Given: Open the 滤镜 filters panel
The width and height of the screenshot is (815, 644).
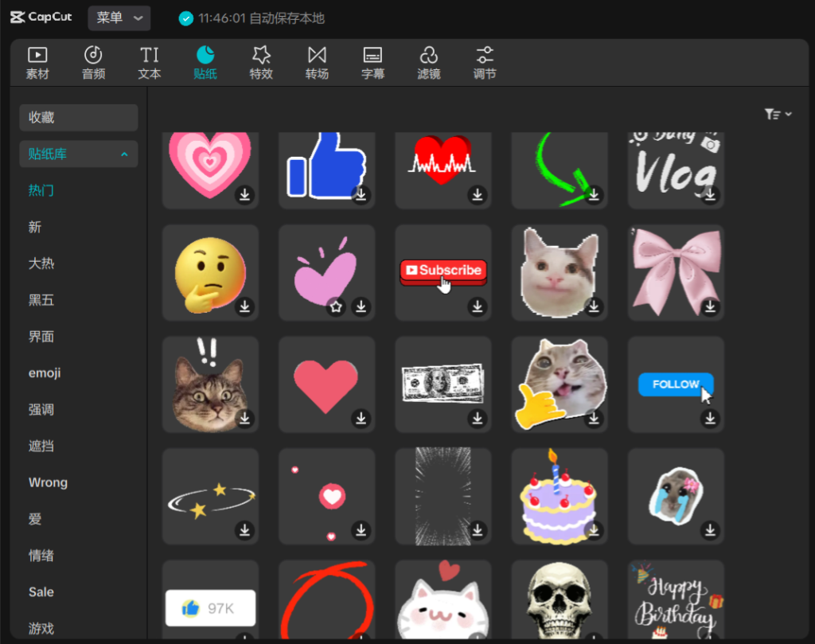Looking at the screenshot, I should (429, 63).
